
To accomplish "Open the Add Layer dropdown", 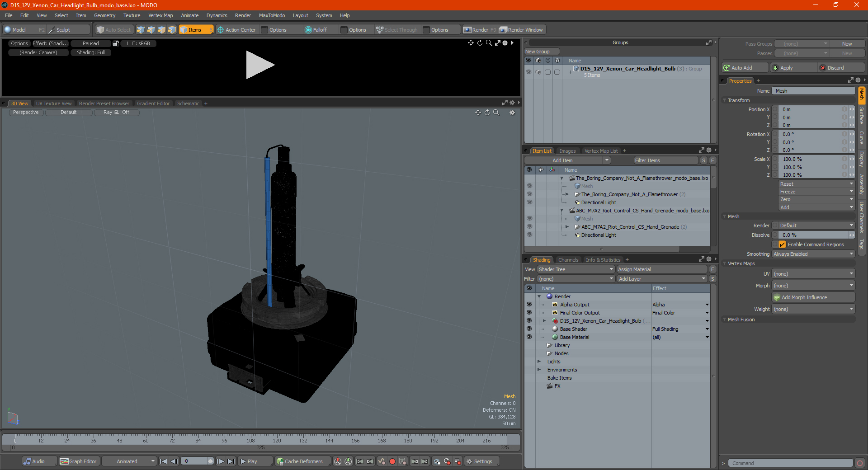I will pos(662,279).
